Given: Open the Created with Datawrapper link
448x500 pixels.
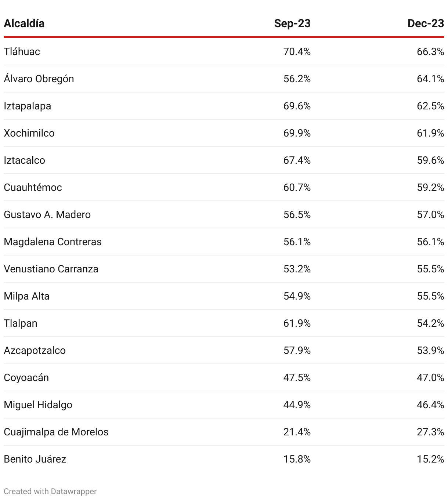Looking at the screenshot, I should coord(50,491).
